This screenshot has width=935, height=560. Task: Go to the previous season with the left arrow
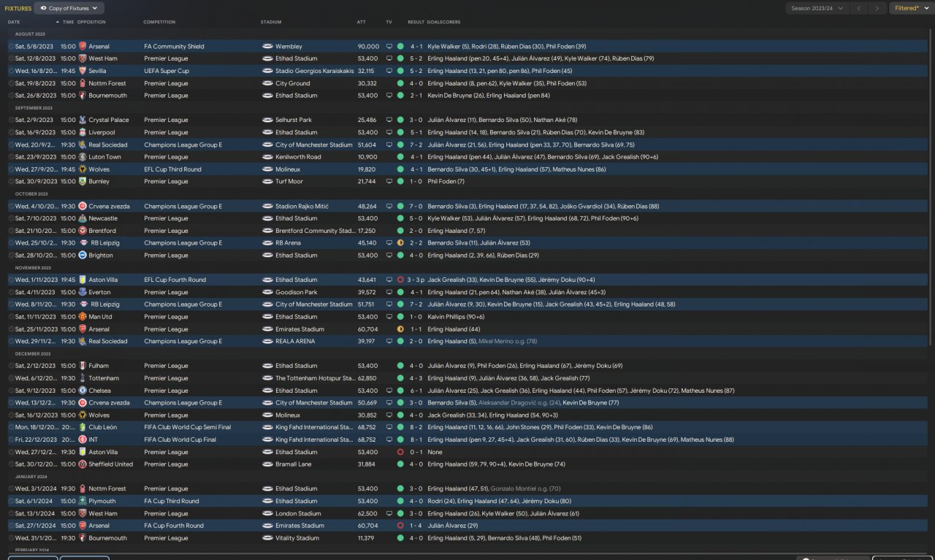point(859,8)
